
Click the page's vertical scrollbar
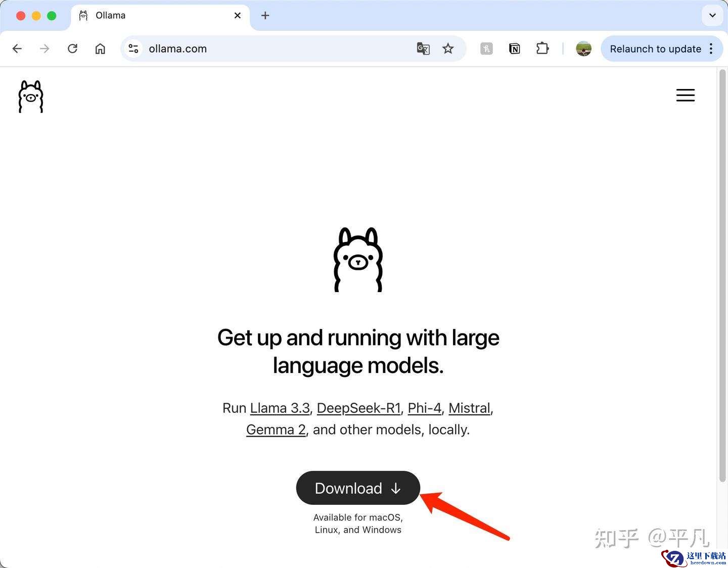point(722,276)
